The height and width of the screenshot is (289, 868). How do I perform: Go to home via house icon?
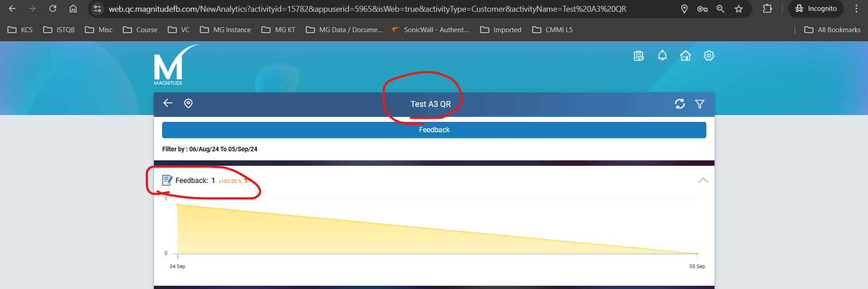[x=686, y=56]
